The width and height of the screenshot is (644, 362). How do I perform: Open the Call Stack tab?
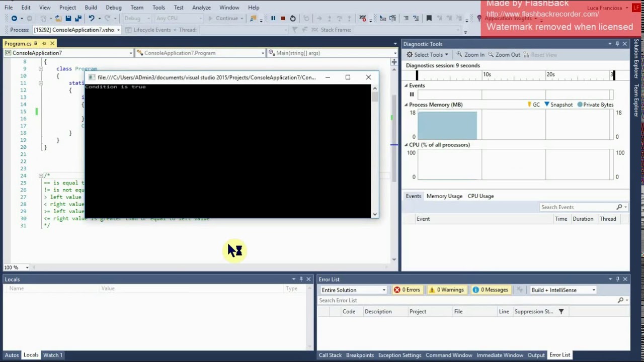click(330, 355)
